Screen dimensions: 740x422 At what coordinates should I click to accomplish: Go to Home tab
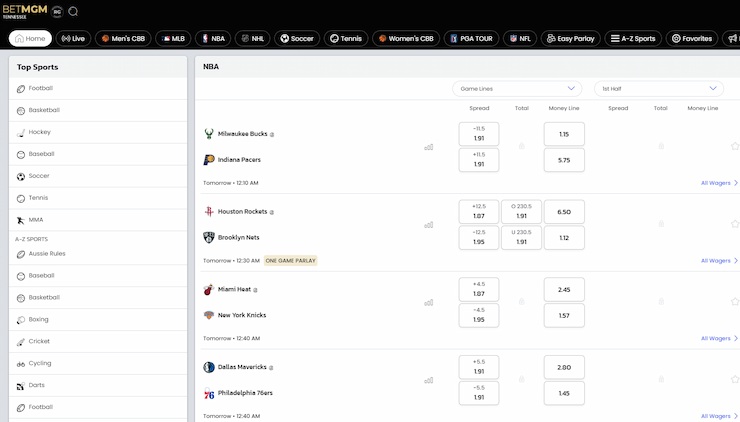coord(30,39)
